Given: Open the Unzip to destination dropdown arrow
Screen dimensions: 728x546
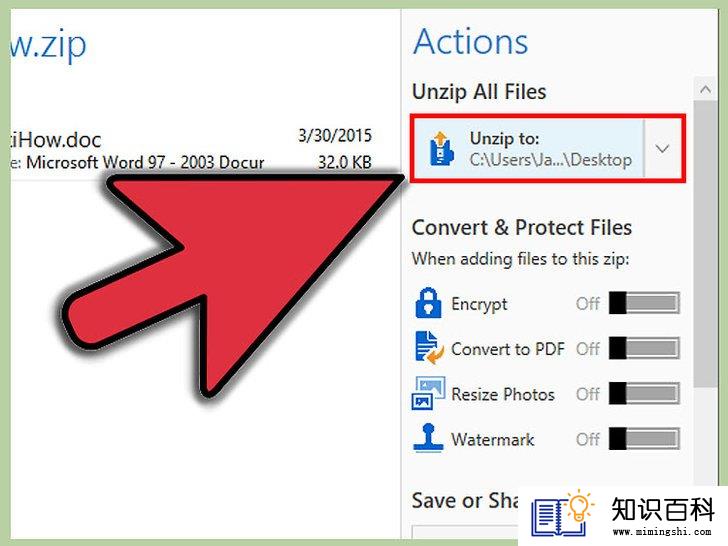Looking at the screenshot, I should click(663, 149).
